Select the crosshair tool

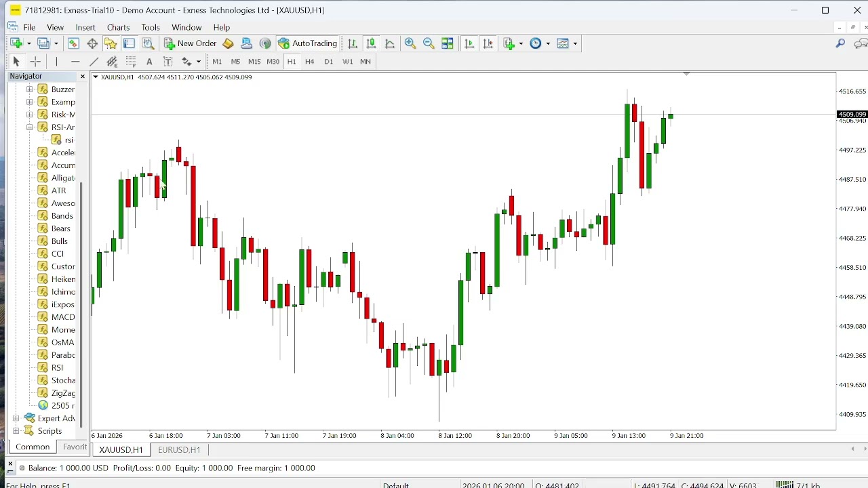tap(35, 62)
